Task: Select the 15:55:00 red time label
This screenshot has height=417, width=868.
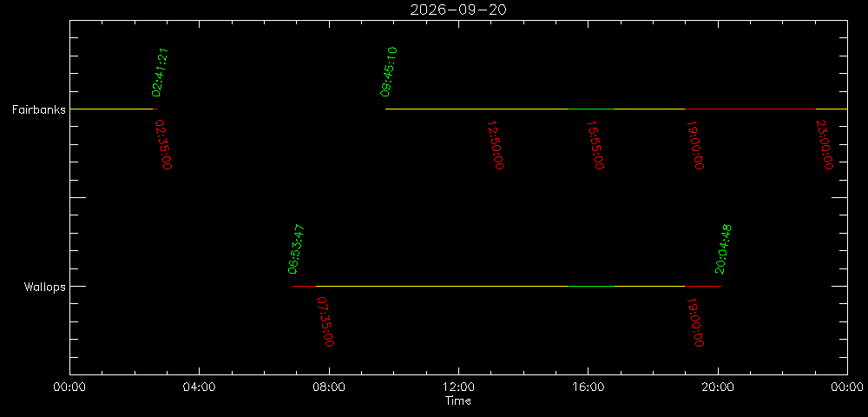Action: pos(595,145)
